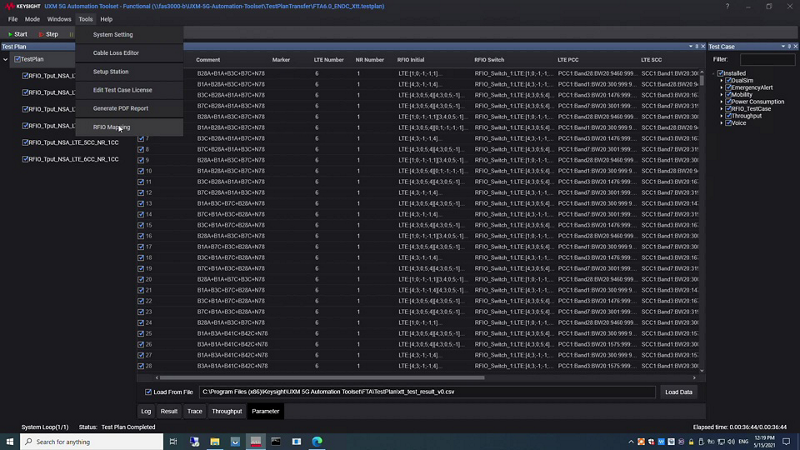Select Setup Station menu item
This screenshot has height=450, width=800.
click(129, 71)
